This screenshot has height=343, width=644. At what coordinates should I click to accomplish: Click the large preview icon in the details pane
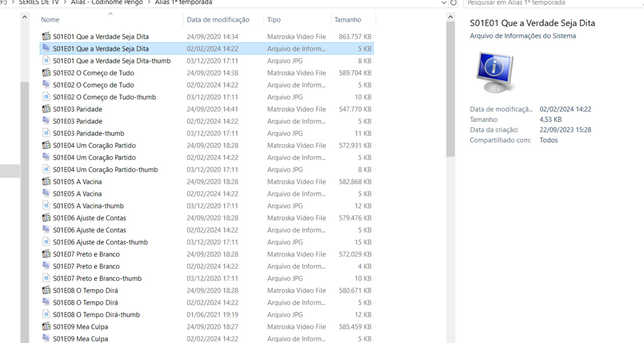(x=495, y=71)
